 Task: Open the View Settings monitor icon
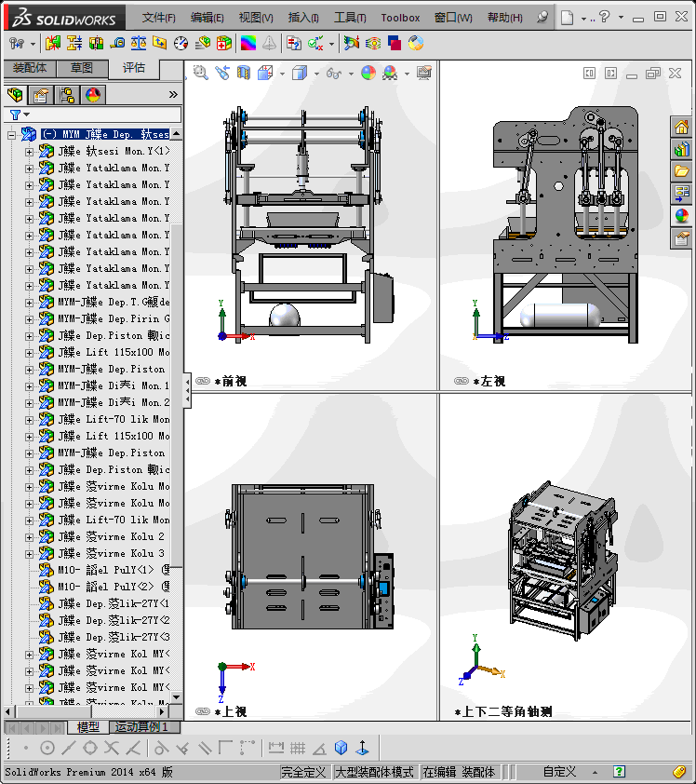[x=424, y=73]
